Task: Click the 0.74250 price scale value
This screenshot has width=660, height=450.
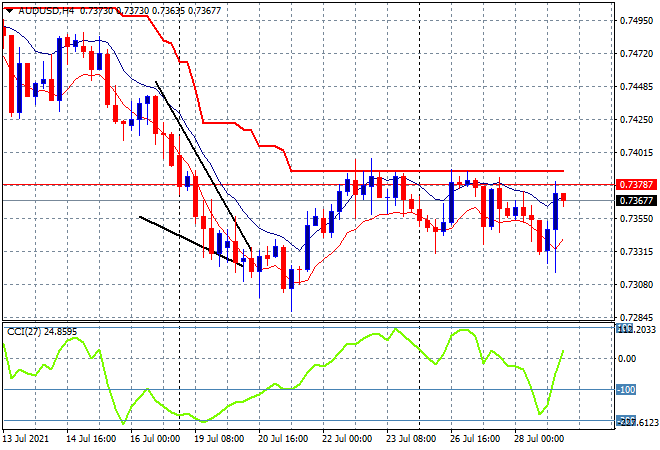Action: pos(636,120)
